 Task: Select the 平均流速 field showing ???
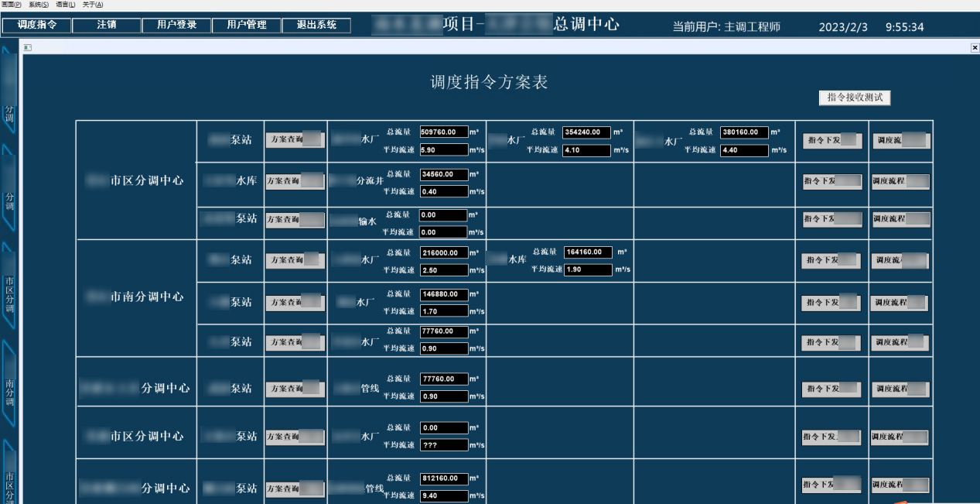tap(444, 445)
